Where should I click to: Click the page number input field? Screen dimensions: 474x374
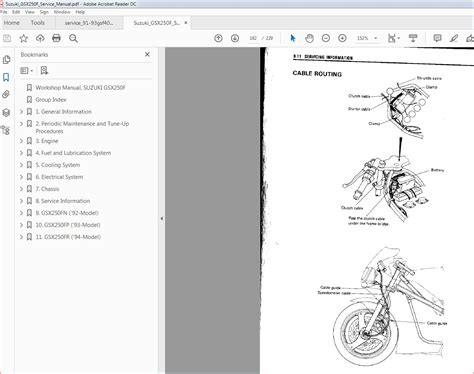coord(253,38)
